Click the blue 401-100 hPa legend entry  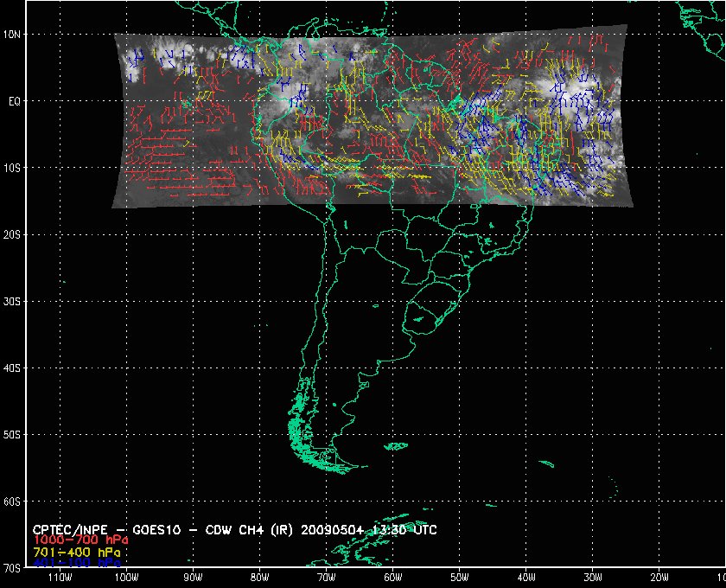click(77, 563)
